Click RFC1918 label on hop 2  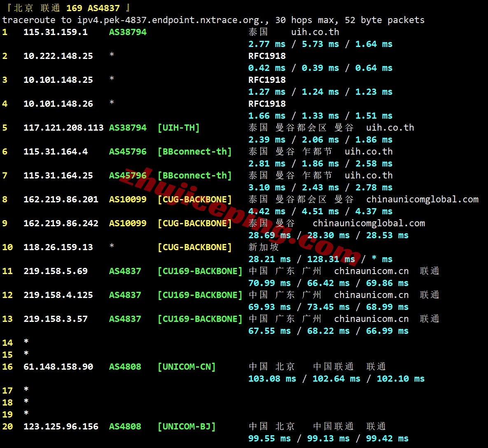(267, 56)
